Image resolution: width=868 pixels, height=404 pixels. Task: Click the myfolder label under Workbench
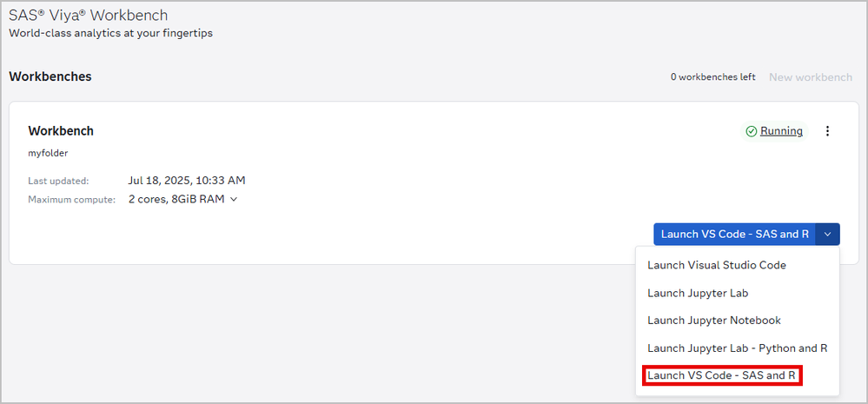pyautogui.click(x=48, y=153)
